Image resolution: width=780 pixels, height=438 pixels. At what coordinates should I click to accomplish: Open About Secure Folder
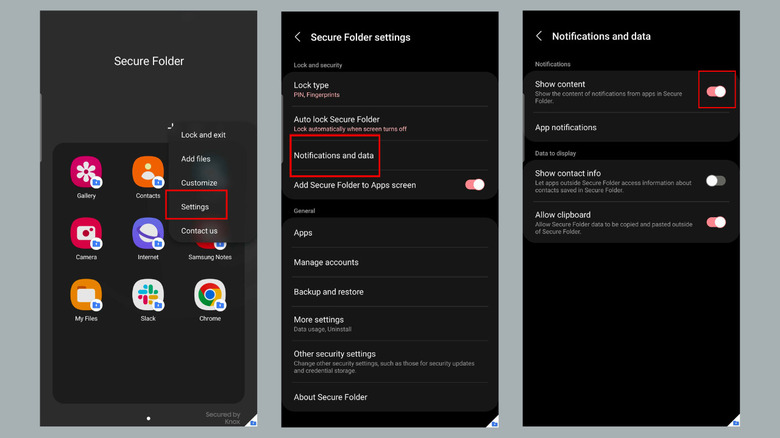[390, 397]
